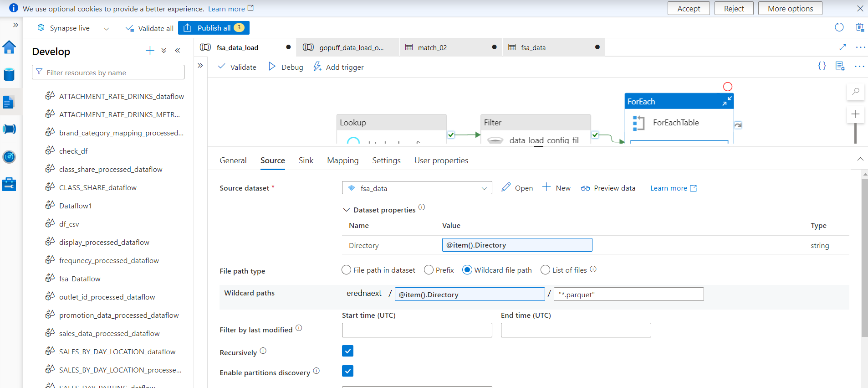Add new resource with plus icon
868x388 pixels.
click(150, 51)
